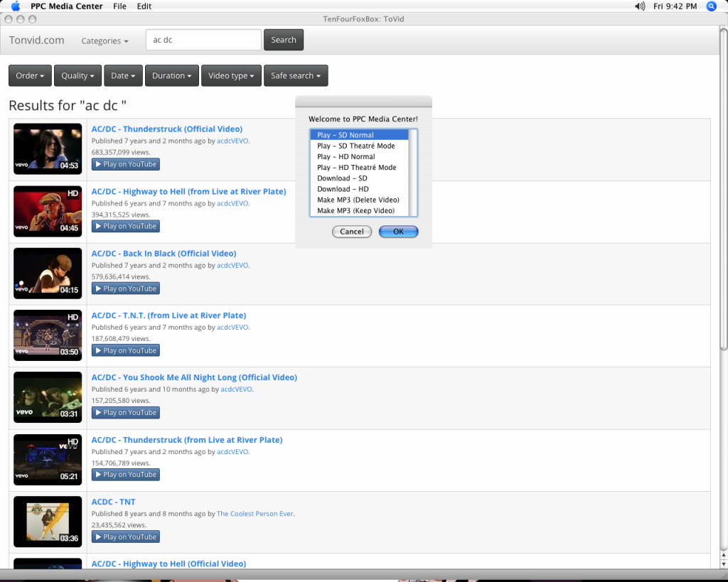Screen dimensions: 728x582
Task: Click Highway to Hell thumbnail 04:45
Action: (x=48, y=211)
